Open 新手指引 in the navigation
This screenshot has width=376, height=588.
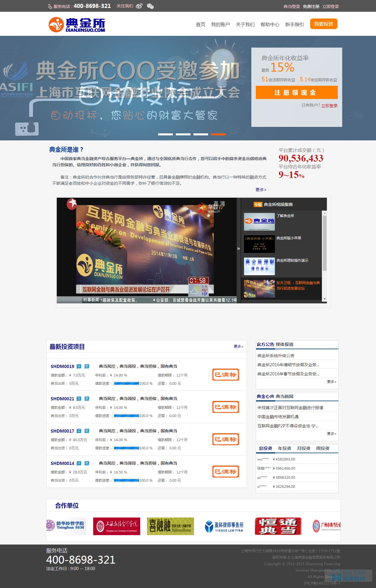pyautogui.click(x=295, y=24)
